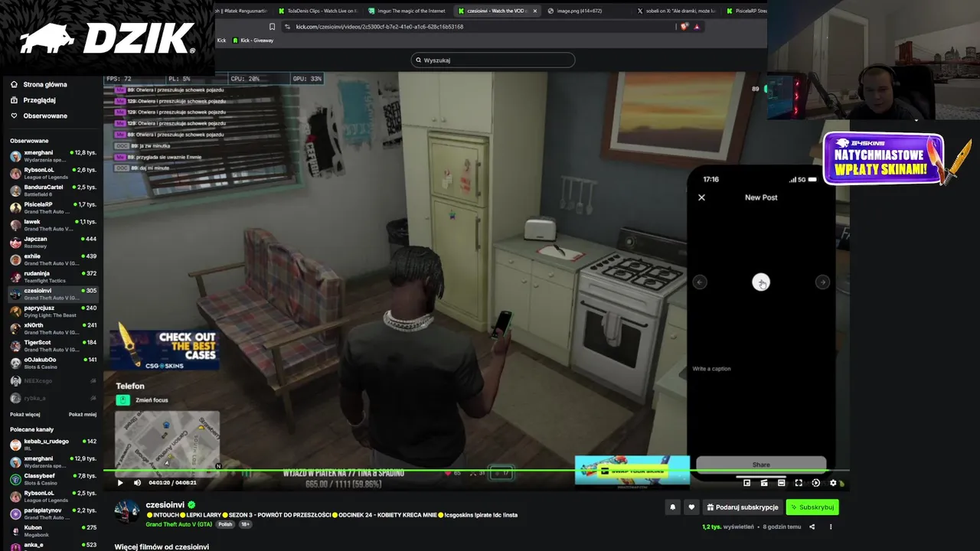980x551 pixels.
Task: Open exhiie channel in sidebar
Action: pyautogui.click(x=53, y=259)
